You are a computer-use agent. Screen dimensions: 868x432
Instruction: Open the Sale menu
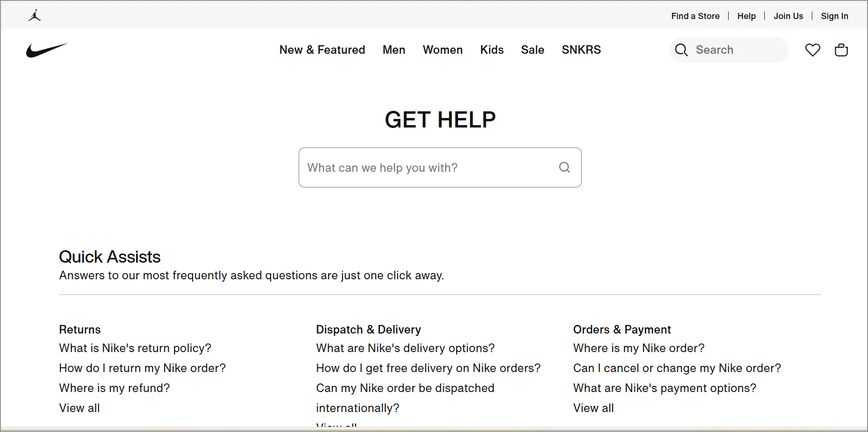click(x=533, y=50)
